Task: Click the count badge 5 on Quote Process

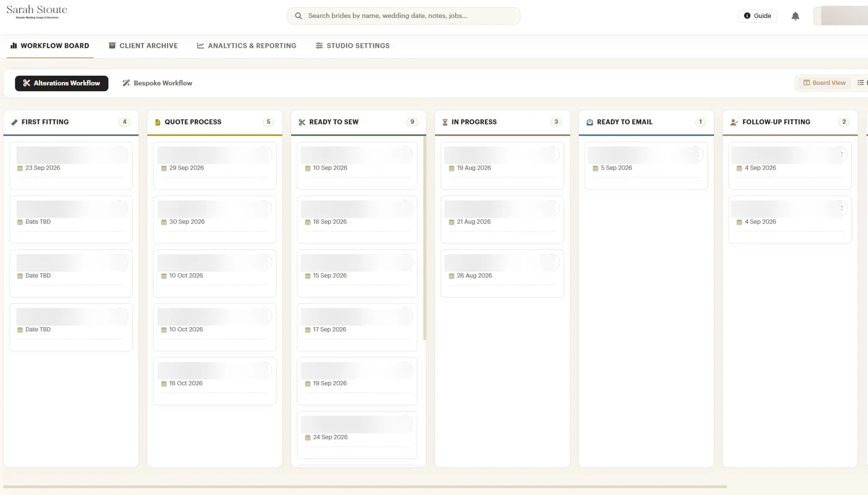Action: click(268, 122)
